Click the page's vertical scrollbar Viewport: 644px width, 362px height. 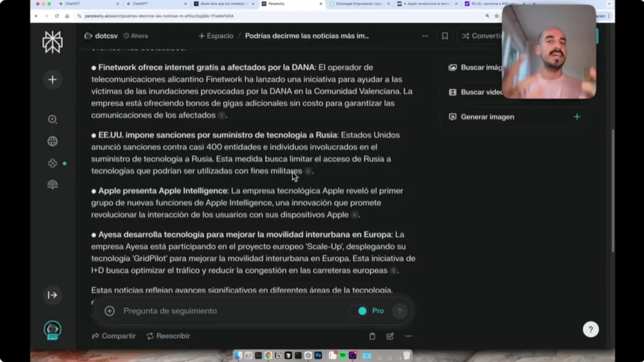[x=612, y=191]
